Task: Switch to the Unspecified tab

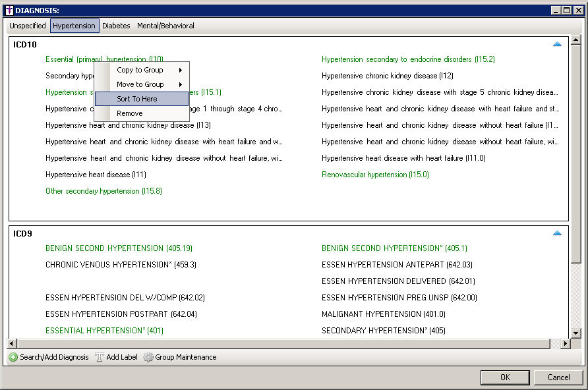Action: pyautogui.click(x=28, y=26)
